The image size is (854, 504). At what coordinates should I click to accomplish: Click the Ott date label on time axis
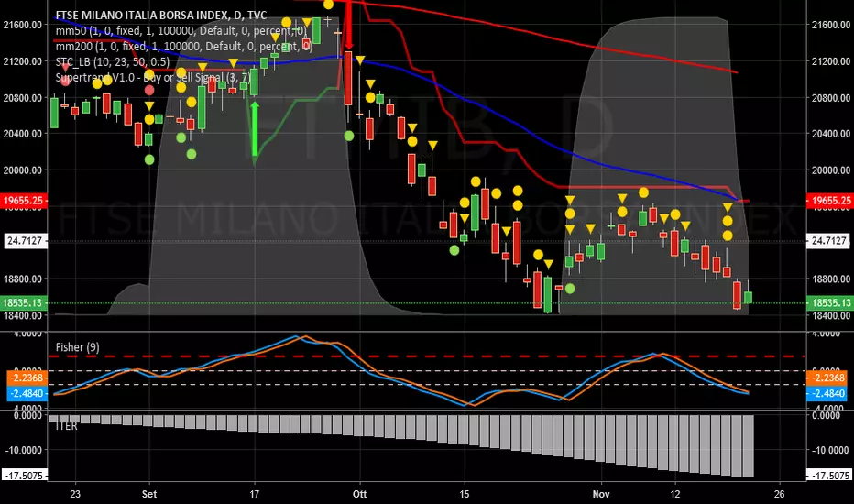point(359,494)
